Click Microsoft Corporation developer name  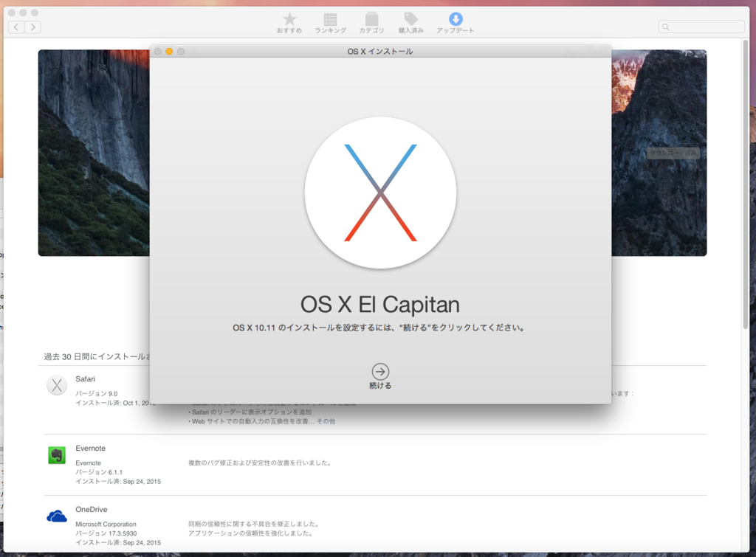point(106,525)
